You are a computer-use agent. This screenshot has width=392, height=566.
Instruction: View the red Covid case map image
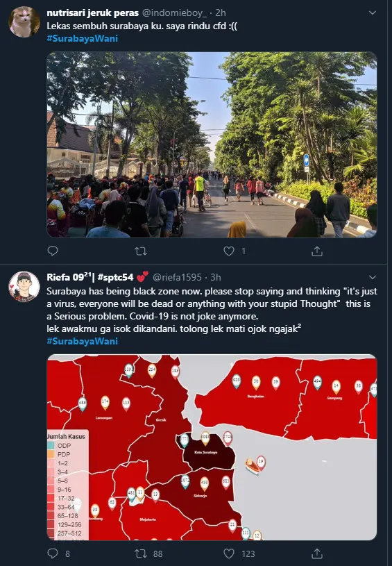point(212,447)
